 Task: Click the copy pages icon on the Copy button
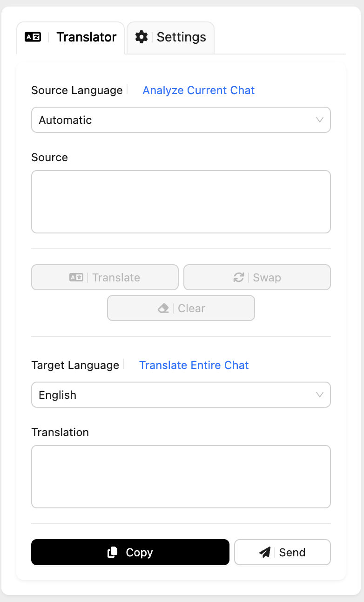click(112, 552)
